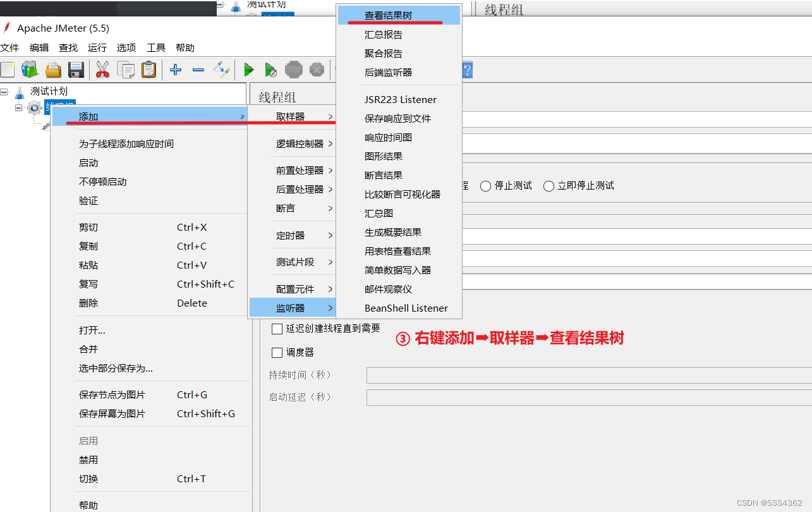Select the 测试计划 label in the tree
This screenshot has width=812, height=512.
[49, 92]
